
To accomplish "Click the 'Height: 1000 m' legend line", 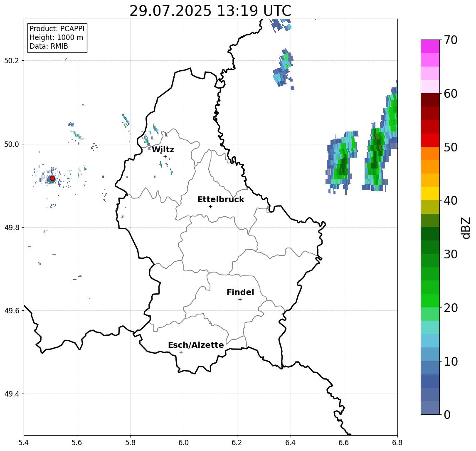I will pos(56,37).
